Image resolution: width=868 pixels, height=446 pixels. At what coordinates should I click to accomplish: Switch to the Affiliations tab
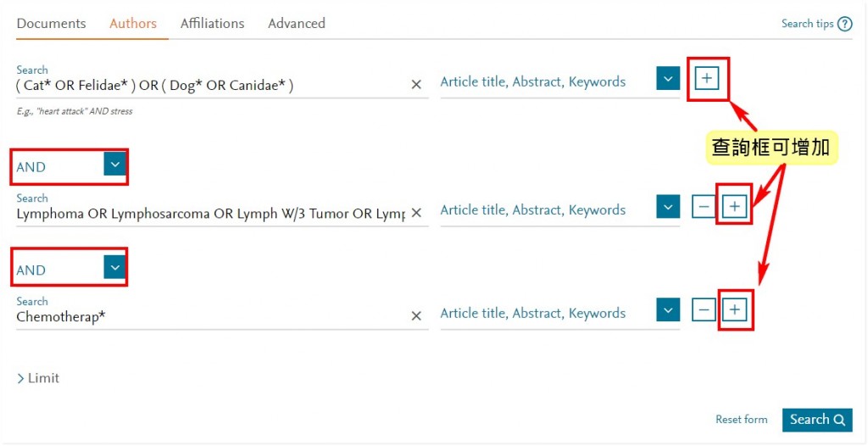click(212, 24)
